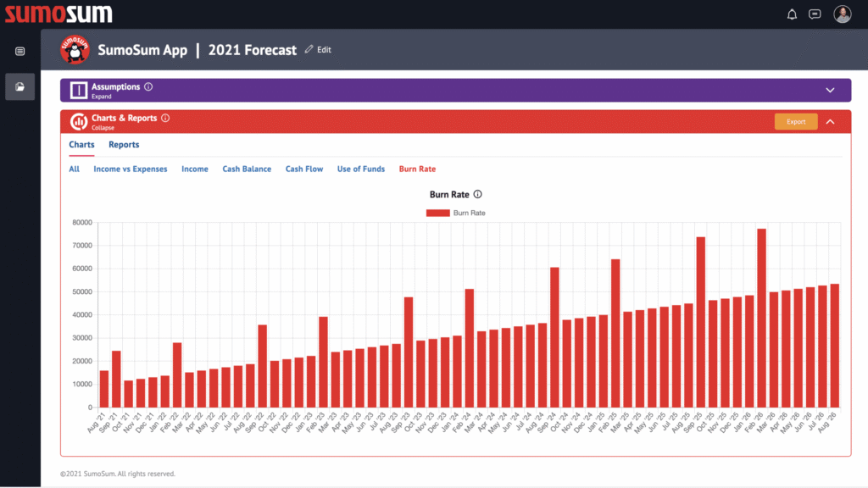Collapse the Charts & Reports chevron
The height and width of the screenshot is (488, 868).
pos(830,122)
